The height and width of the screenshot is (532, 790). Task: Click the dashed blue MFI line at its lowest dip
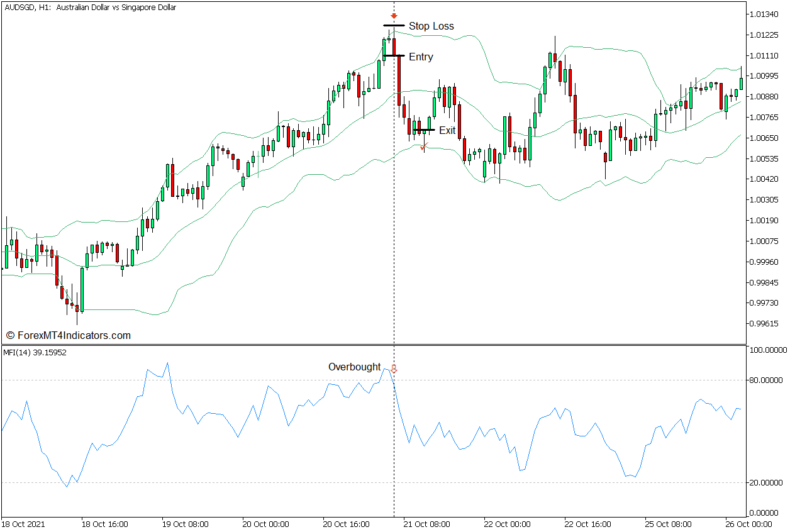point(65,487)
